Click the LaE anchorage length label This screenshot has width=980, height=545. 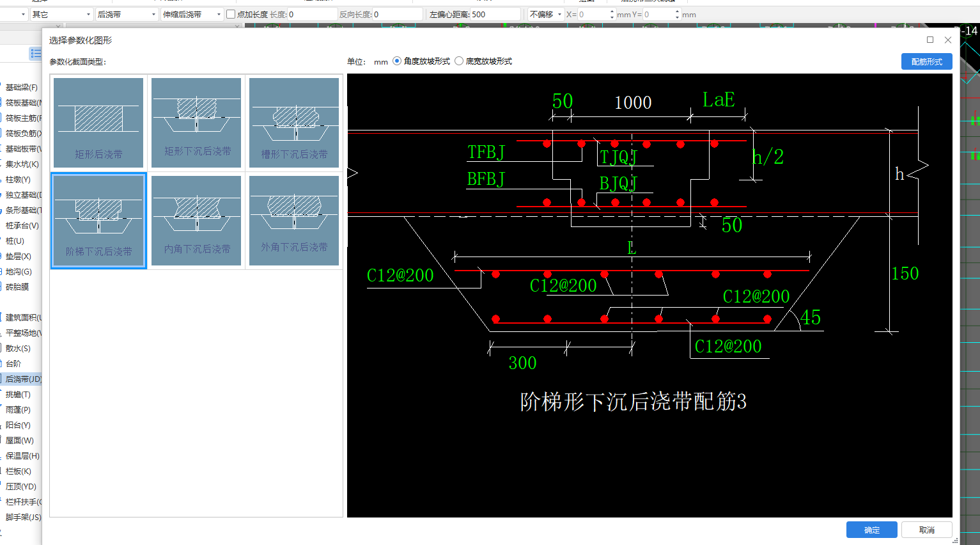tap(719, 100)
